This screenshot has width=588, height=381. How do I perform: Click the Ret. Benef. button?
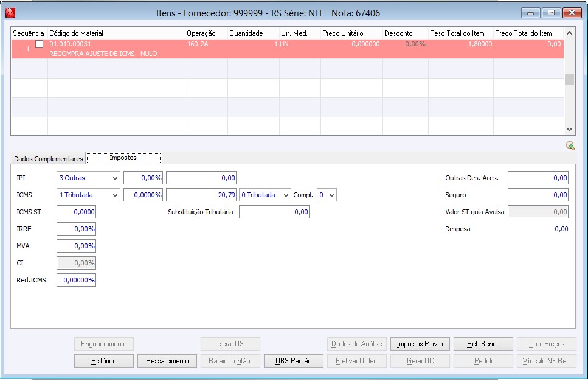483,344
